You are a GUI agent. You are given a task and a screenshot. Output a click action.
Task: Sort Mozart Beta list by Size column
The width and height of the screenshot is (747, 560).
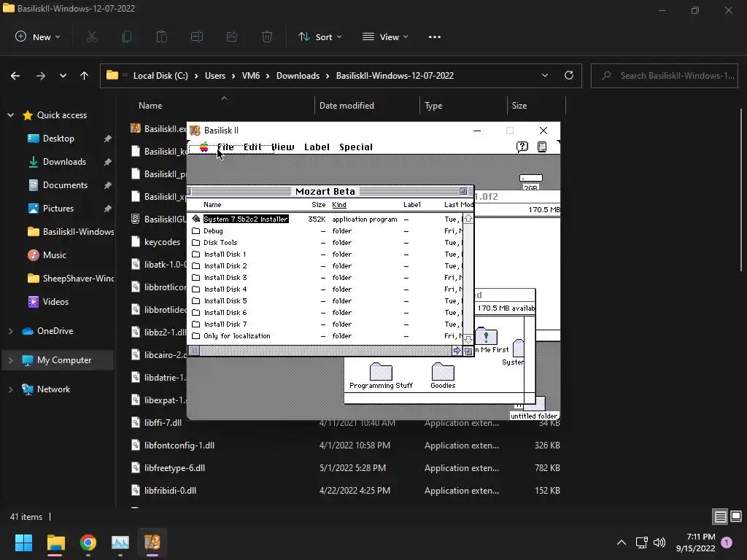[318, 205]
